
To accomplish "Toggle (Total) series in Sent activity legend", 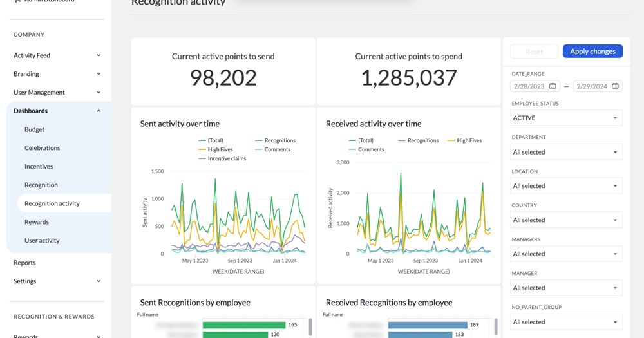I will 211,140.
